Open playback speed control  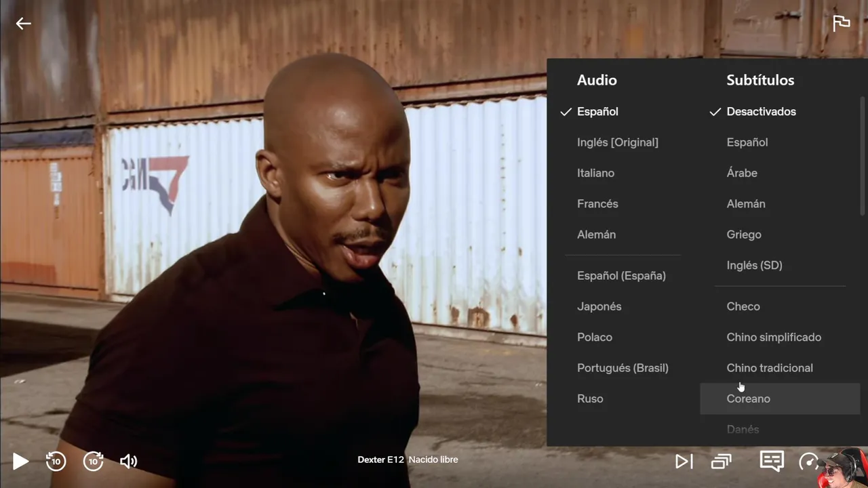[x=808, y=462]
